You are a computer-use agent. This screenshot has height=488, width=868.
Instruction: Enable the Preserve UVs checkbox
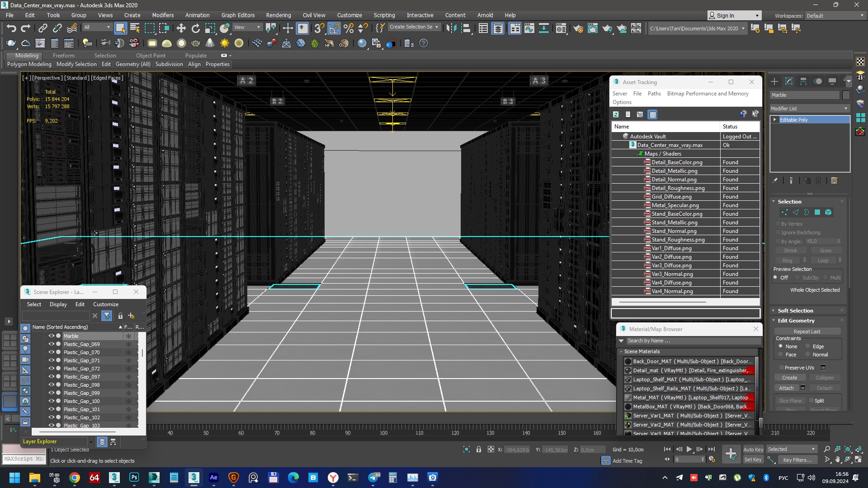[x=781, y=368]
